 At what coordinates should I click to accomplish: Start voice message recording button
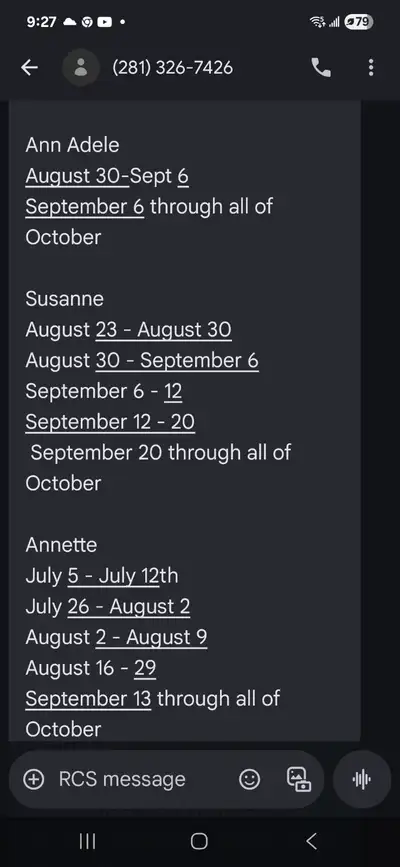pos(362,780)
